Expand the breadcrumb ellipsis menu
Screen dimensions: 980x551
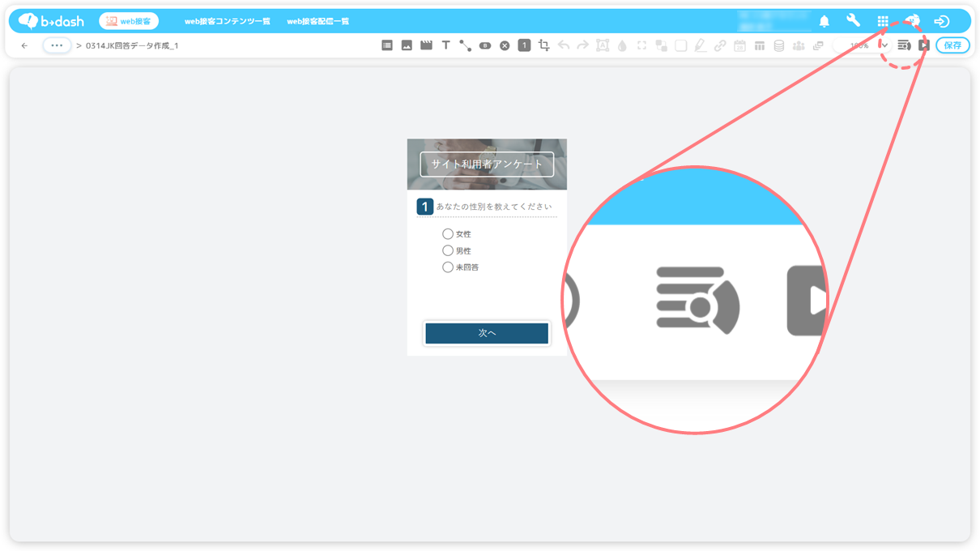tap(57, 46)
